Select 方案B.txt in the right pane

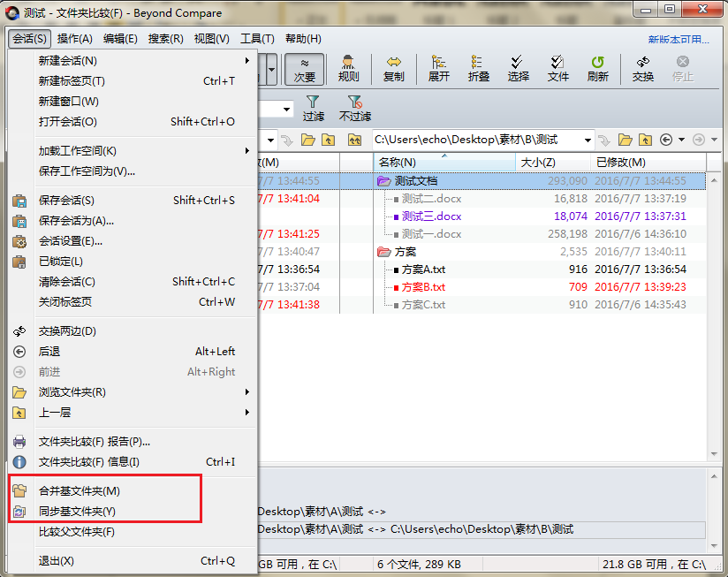(x=423, y=287)
